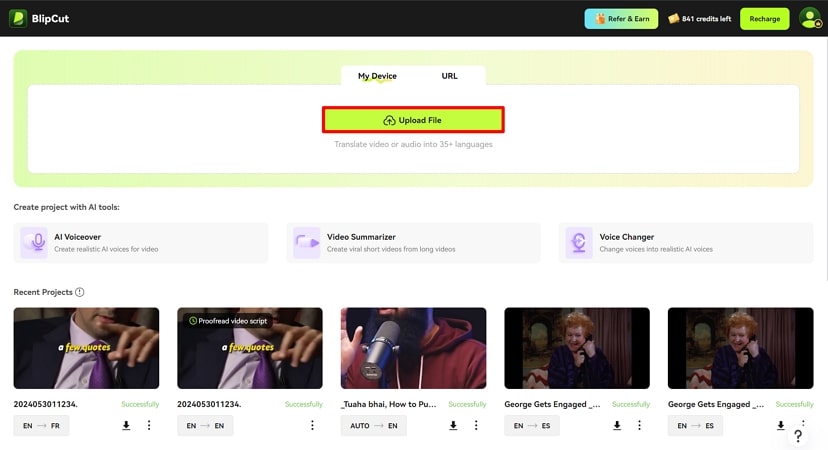This screenshot has width=828, height=450.
Task: Open more options for EN to FR project
Action: pyautogui.click(x=149, y=425)
